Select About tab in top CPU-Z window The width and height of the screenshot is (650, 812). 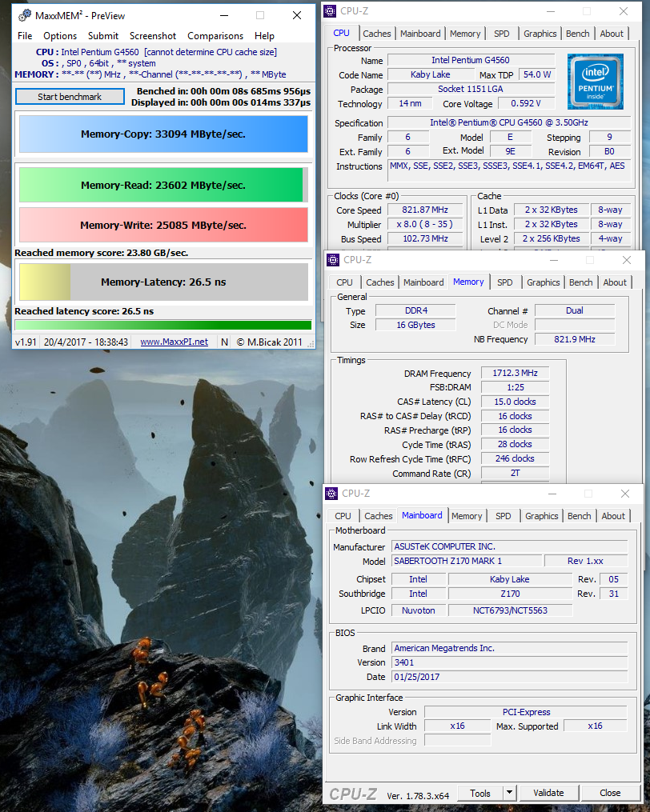pos(612,34)
